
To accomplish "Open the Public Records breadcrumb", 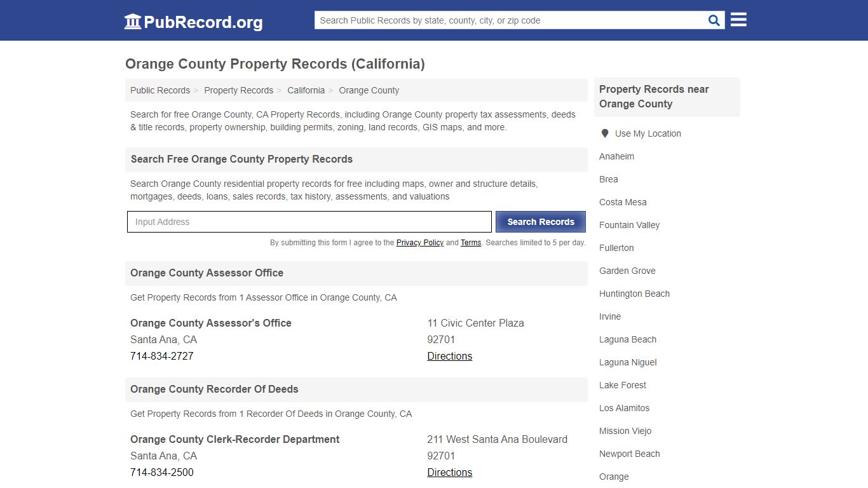I will (160, 90).
